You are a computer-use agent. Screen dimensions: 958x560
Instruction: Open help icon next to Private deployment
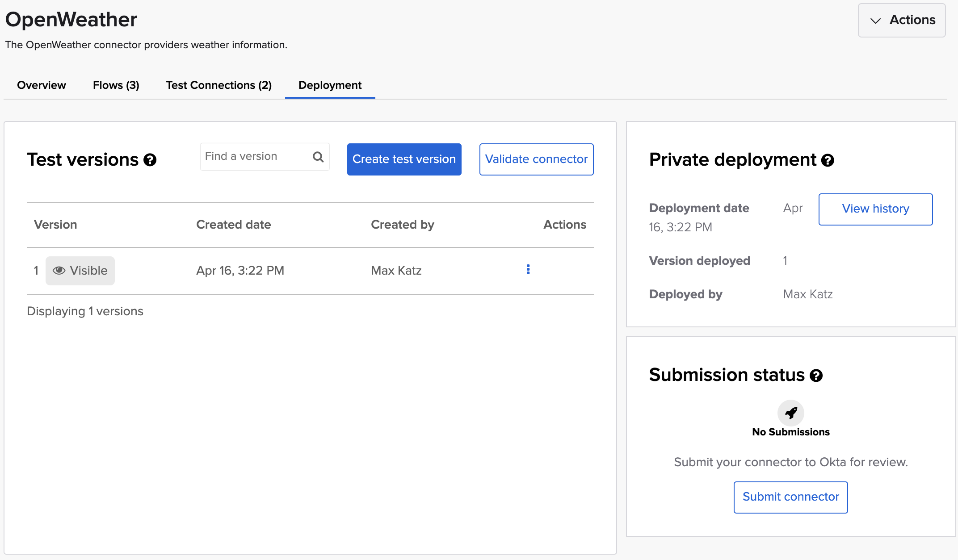click(x=828, y=160)
